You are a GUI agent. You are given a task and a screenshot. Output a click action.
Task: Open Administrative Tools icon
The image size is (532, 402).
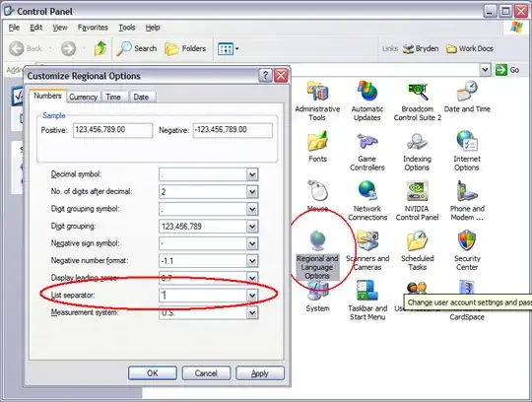(x=317, y=92)
